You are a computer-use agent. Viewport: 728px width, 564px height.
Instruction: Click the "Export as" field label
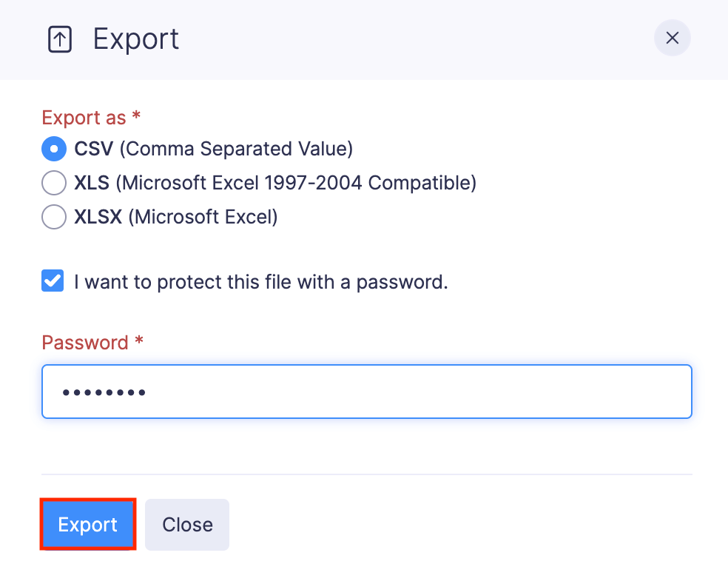click(84, 118)
